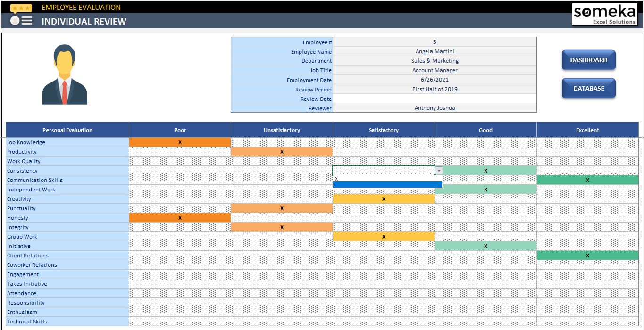644x330 pixels.
Task: Click the Poor column header
Action: (x=180, y=130)
